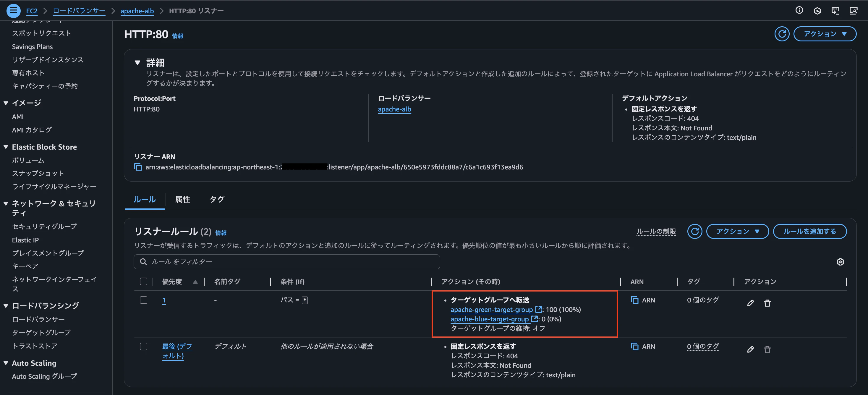Switch to the Rules tab

tap(145, 200)
